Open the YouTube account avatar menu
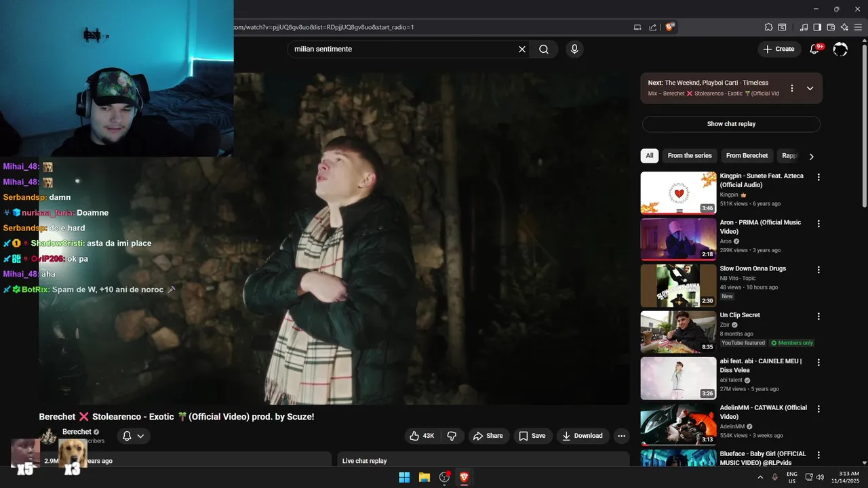Viewport: 868px width, 488px height. tap(840, 49)
